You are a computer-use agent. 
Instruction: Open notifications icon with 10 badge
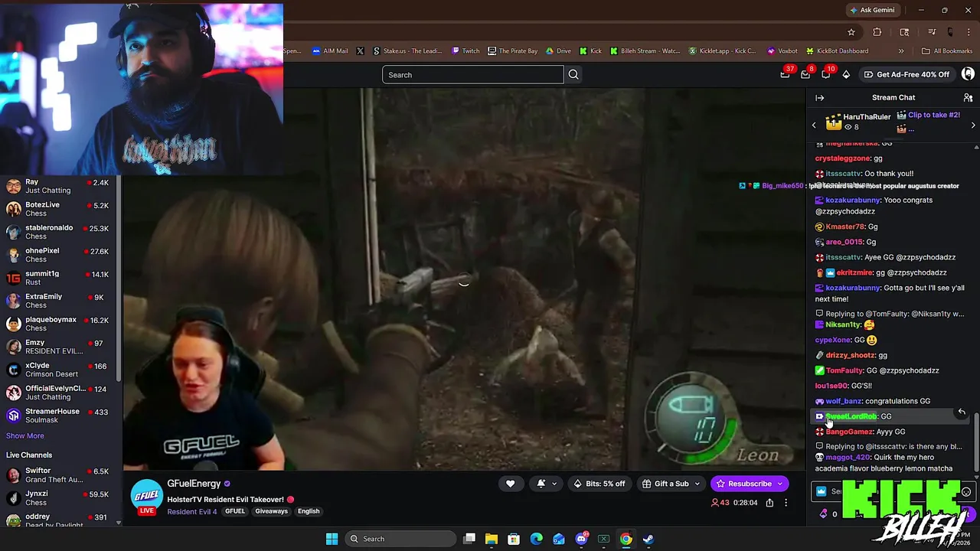click(826, 74)
